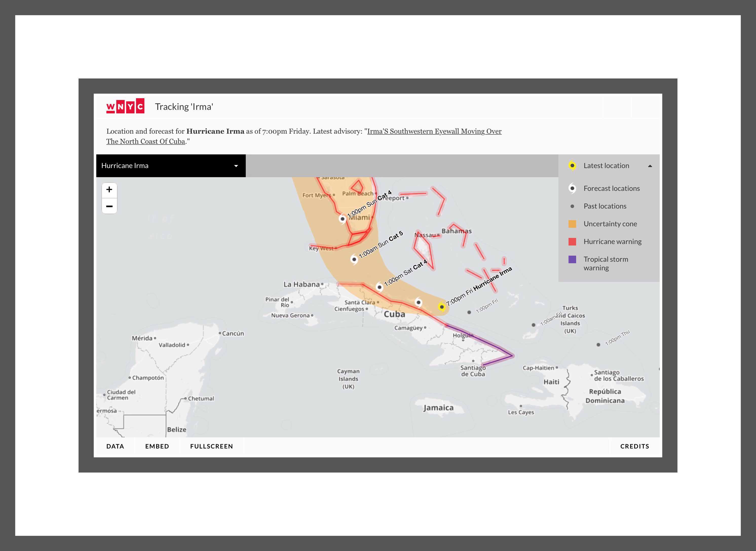Click the 1:00pm Sat Cat 4 forecast marker

tap(380, 287)
